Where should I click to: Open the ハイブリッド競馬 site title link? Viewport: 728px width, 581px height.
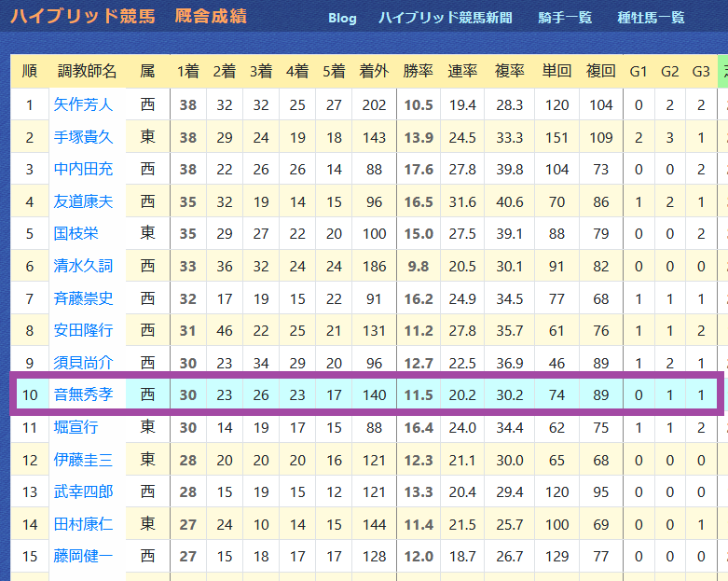(x=83, y=17)
